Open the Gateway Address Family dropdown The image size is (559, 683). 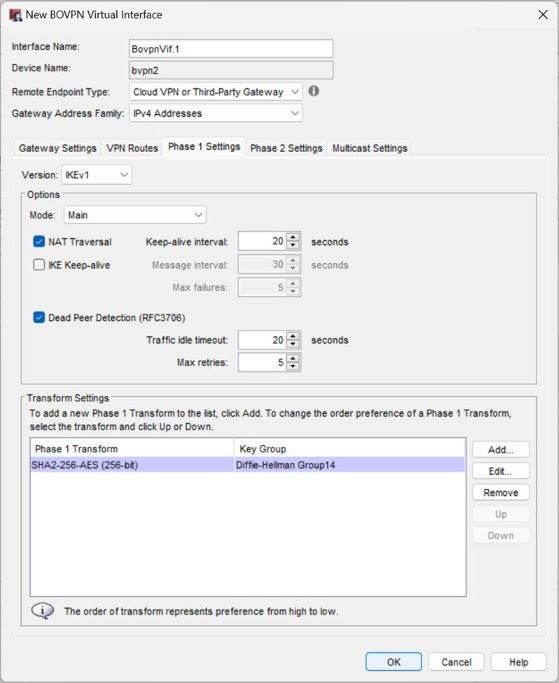(216, 113)
